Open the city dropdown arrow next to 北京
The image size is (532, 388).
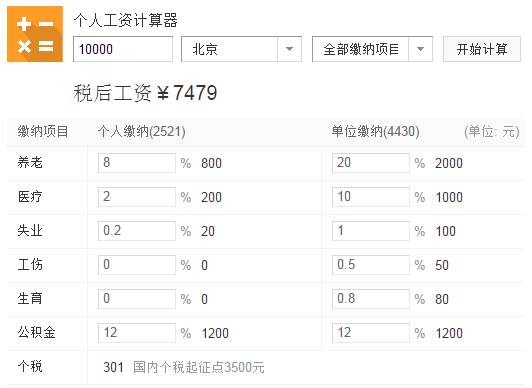(289, 49)
